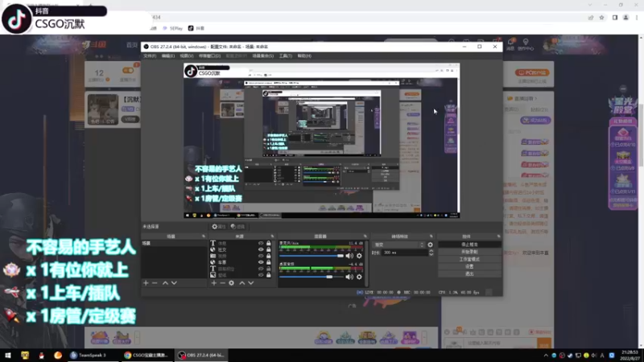This screenshot has height=362, width=644.
Task: Toggle lock on first text source
Action: coord(269,244)
